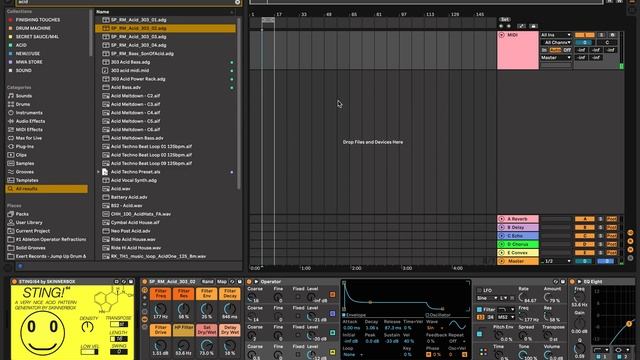Toggle the Operator Filter on/off
640x360 pixels.
[x=479, y=309]
